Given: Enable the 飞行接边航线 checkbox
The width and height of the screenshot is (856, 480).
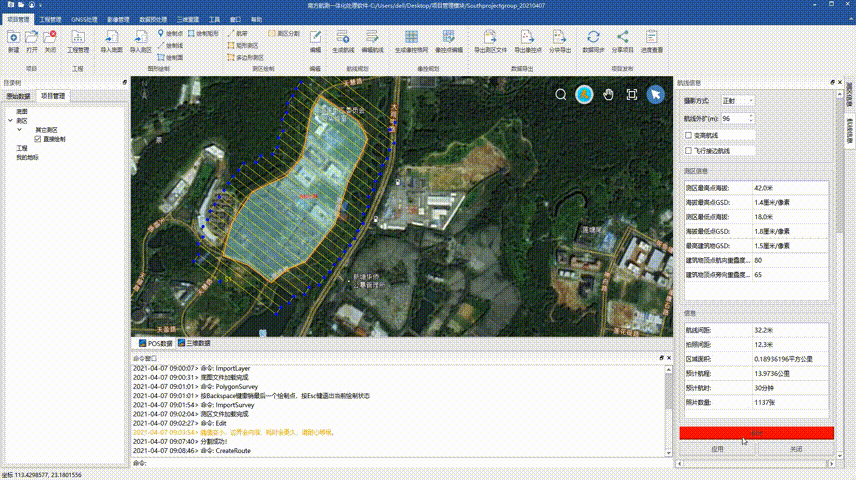Looking at the screenshot, I should [x=688, y=150].
